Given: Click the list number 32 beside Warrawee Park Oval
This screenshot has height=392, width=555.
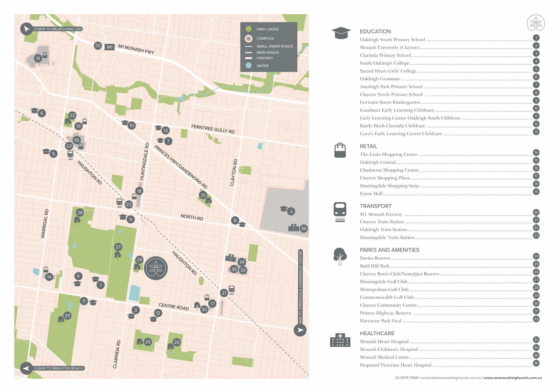Looking at the screenshot, I should pyautogui.click(x=536, y=319).
